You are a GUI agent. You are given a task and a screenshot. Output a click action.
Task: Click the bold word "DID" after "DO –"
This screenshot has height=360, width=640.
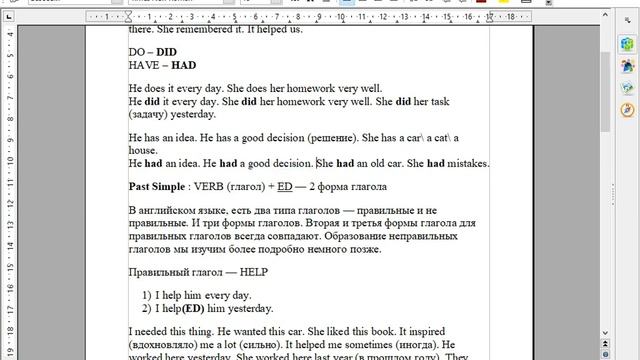pyautogui.click(x=167, y=52)
